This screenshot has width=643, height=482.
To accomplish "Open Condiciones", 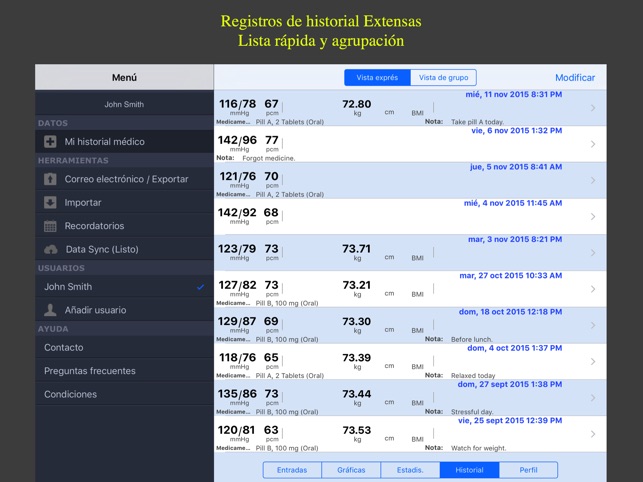I will coord(124,394).
